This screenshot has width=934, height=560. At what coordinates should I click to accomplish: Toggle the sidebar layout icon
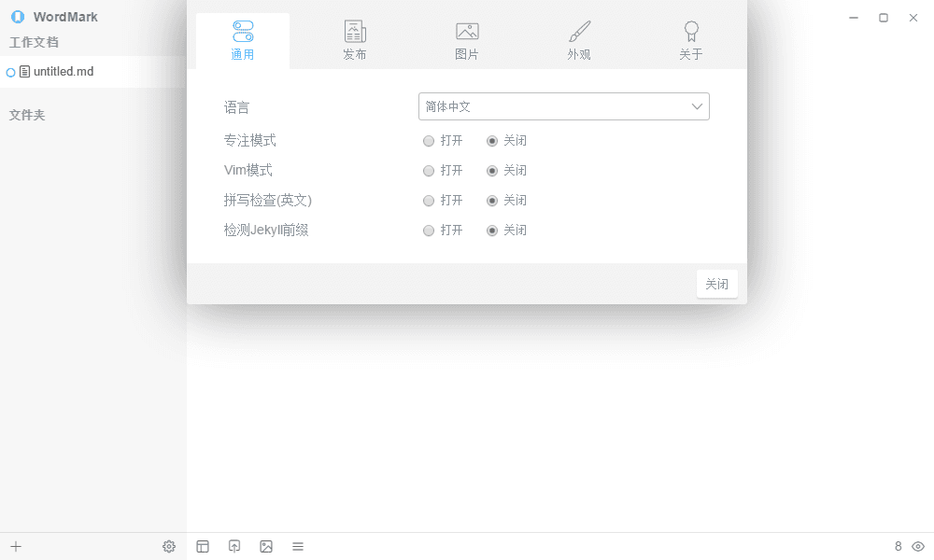(203, 546)
